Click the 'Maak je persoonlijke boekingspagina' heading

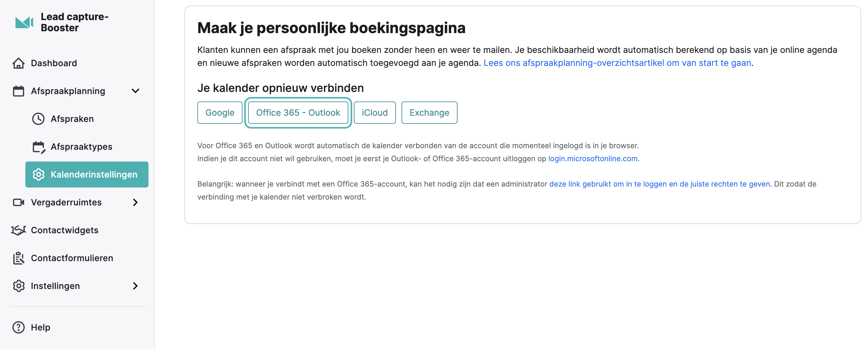tap(331, 28)
